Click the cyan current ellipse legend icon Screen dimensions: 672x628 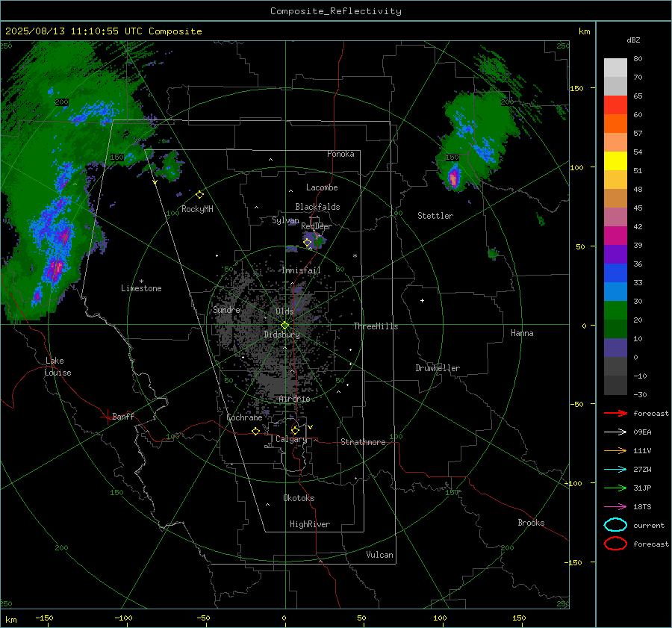615,525
